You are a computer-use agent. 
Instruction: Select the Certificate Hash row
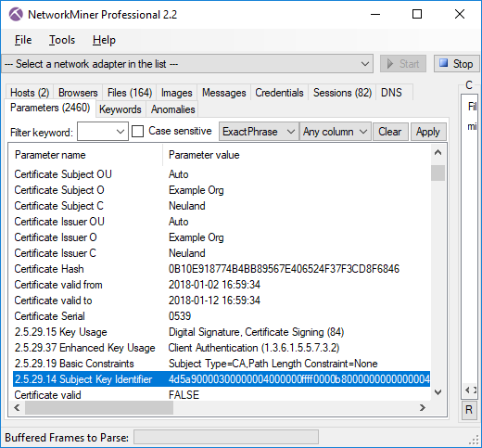[x=222, y=269]
